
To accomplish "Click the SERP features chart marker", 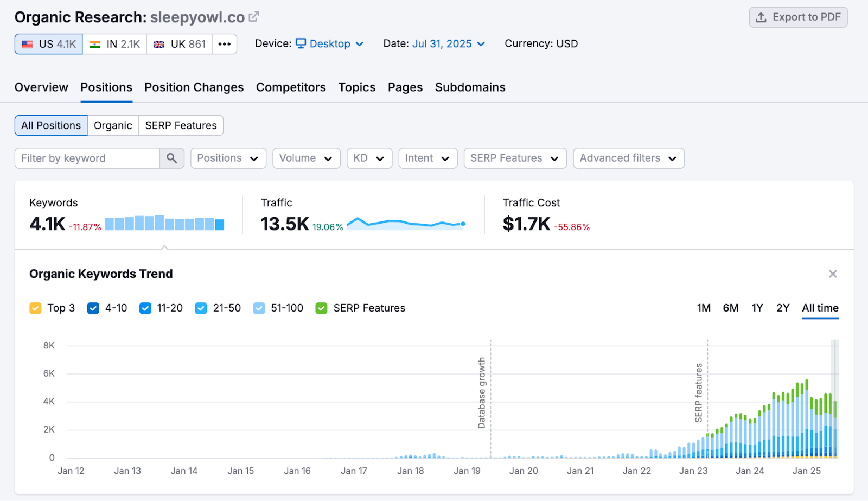I will 699,392.
